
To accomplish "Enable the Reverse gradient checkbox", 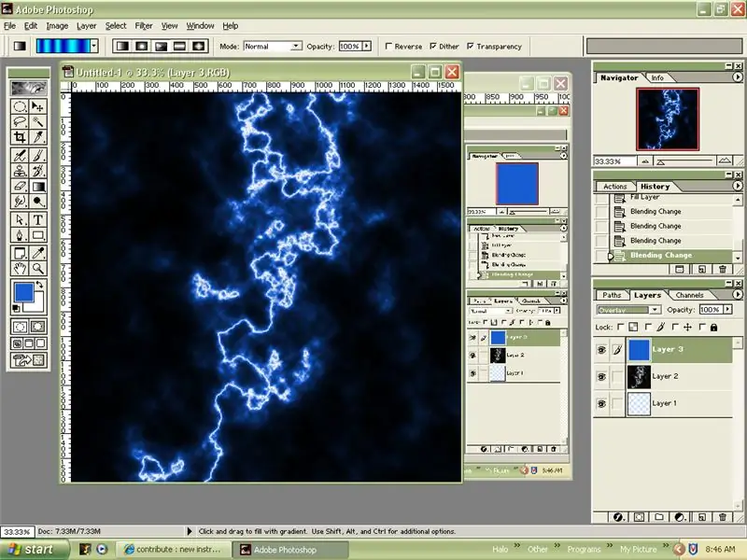I will coord(388,46).
